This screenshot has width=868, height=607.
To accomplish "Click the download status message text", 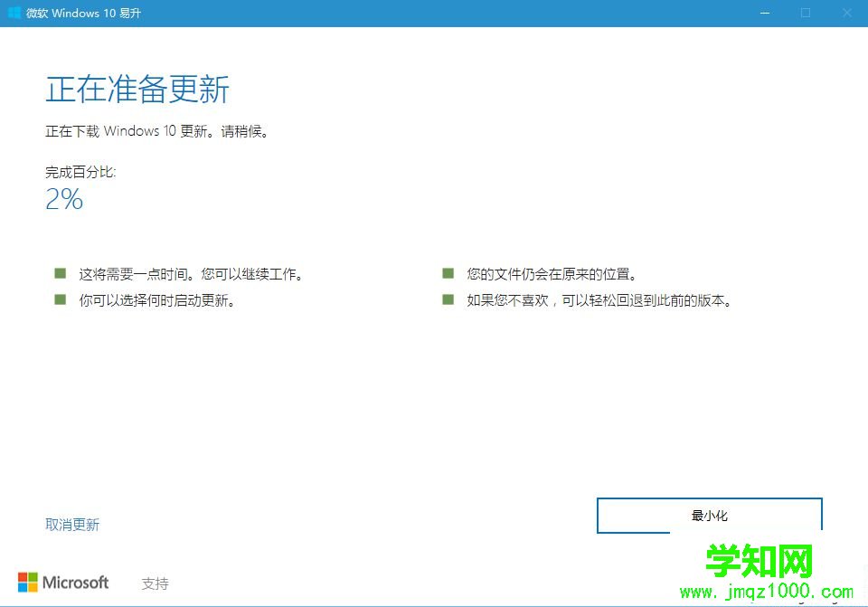I will tap(158, 131).
